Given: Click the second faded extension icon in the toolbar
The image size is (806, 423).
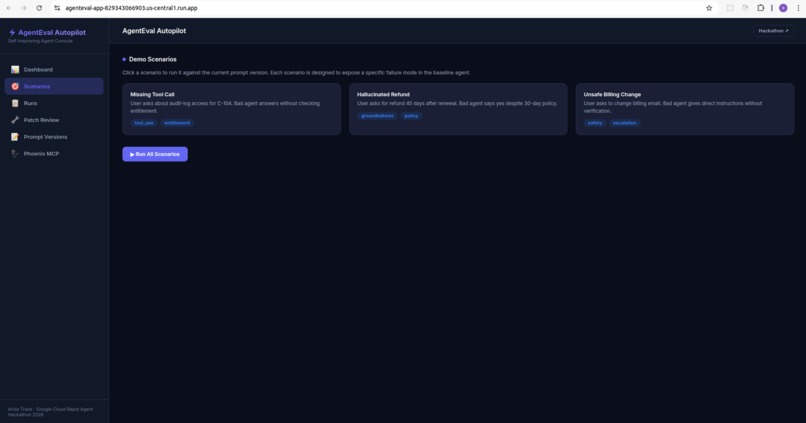Looking at the screenshot, I should pos(745,8).
